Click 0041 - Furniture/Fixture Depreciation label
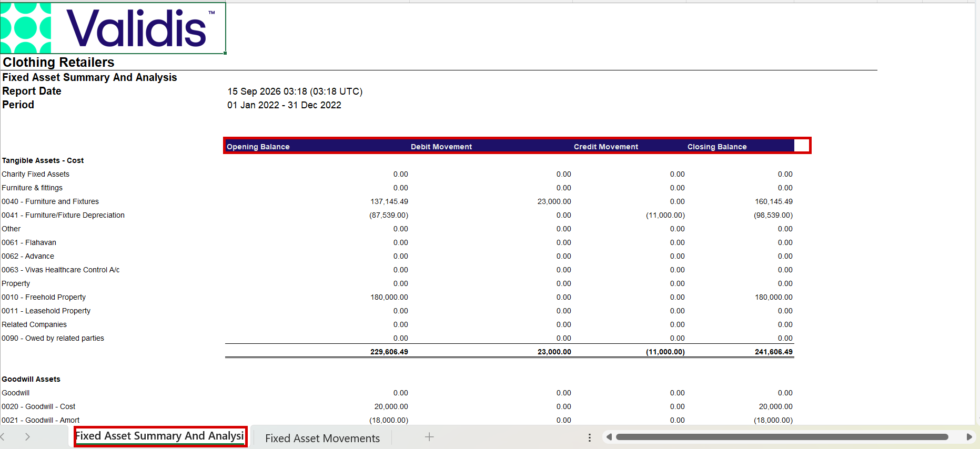 [x=63, y=215]
